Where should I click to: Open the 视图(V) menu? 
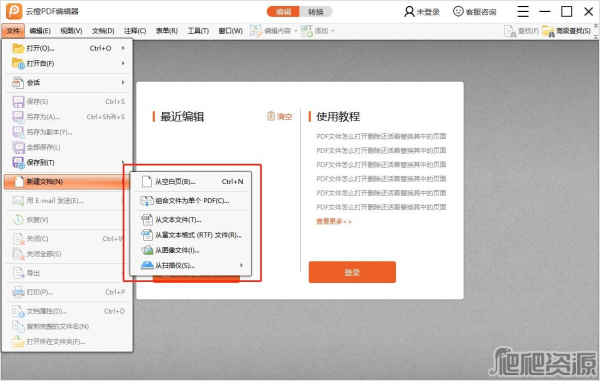(72, 31)
